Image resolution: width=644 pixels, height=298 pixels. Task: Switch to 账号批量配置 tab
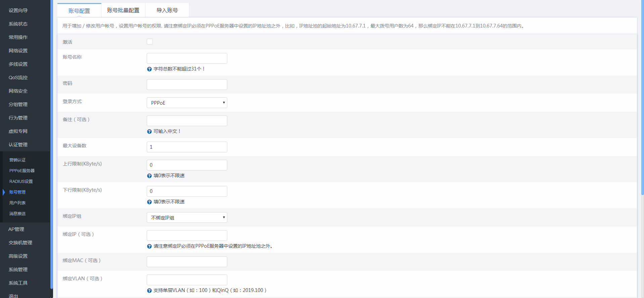[123, 10]
